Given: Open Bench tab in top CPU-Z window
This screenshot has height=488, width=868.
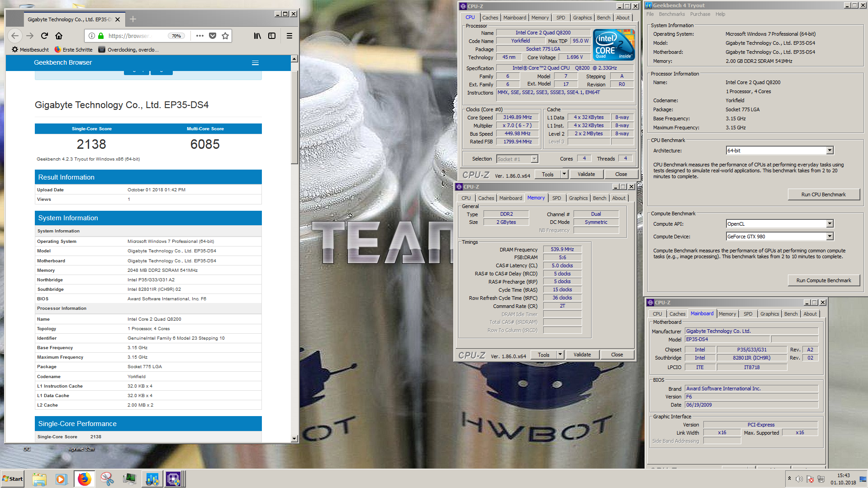Looking at the screenshot, I should pyautogui.click(x=603, y=18).
